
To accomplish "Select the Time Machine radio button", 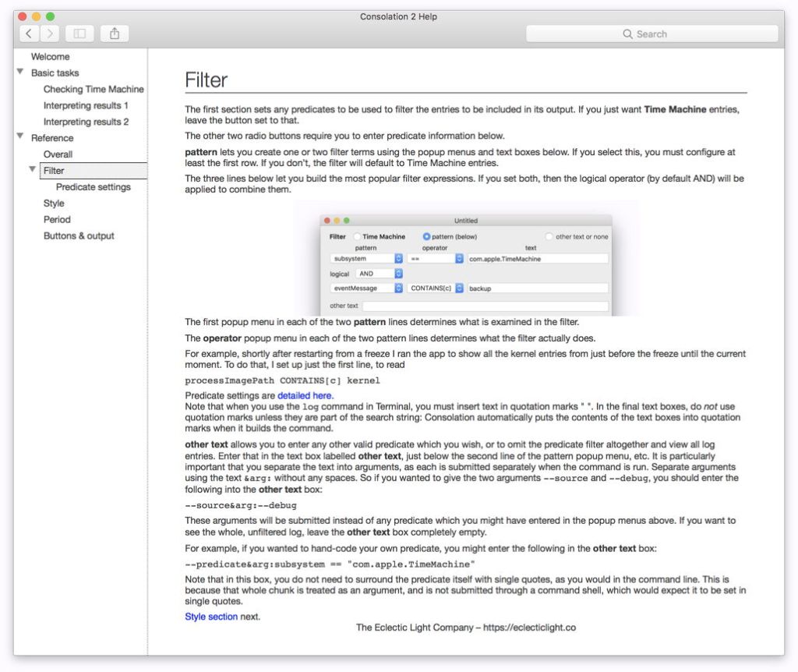I will [x=357, y=236].
